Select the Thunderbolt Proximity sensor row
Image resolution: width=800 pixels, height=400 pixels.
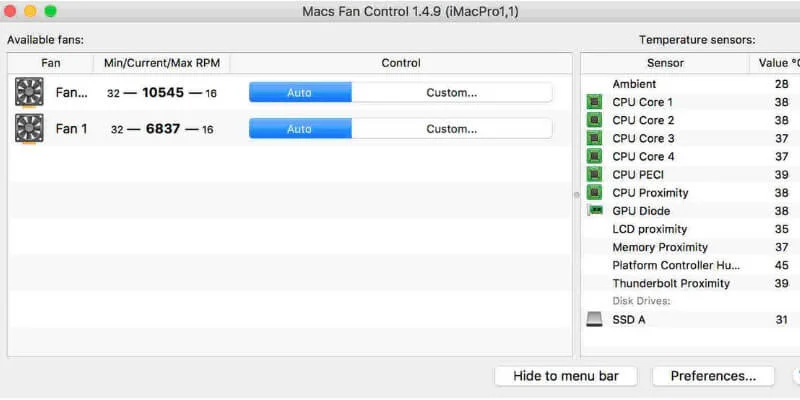pos(691,283)
